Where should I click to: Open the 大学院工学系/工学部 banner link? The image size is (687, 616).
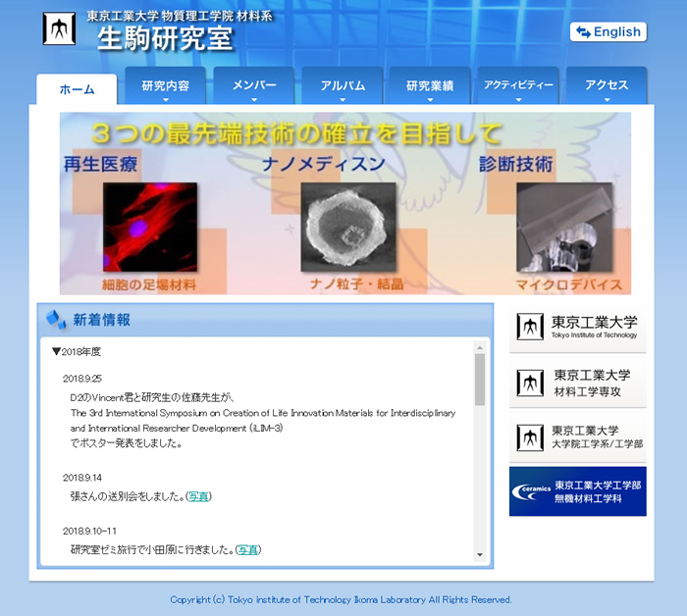pyautogui.click(x=577, y=437)
